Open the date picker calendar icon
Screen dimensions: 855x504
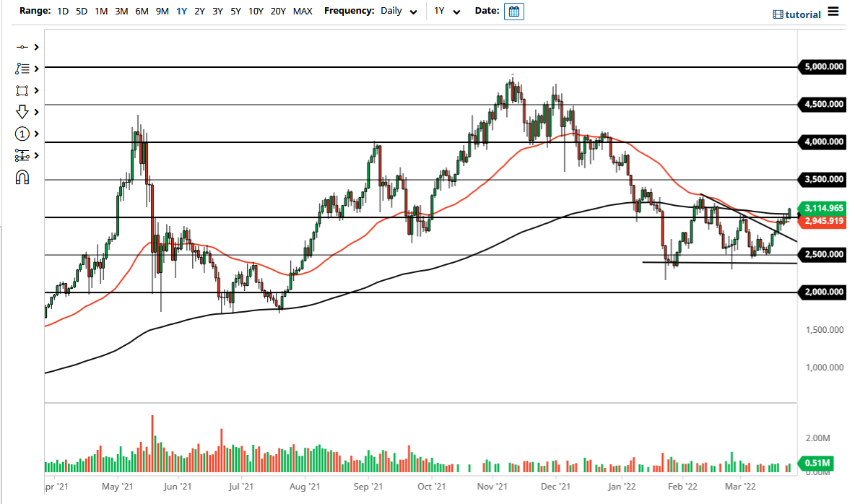[513, 12]
